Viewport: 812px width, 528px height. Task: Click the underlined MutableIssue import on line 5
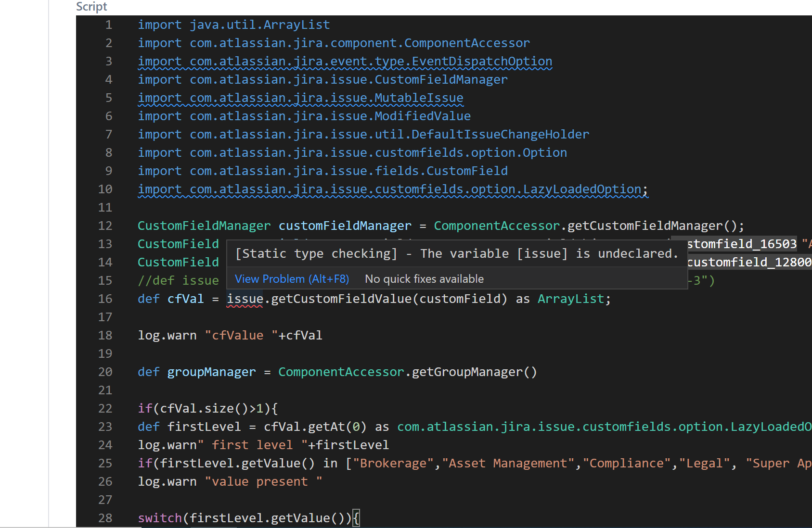tap(300, 98)
